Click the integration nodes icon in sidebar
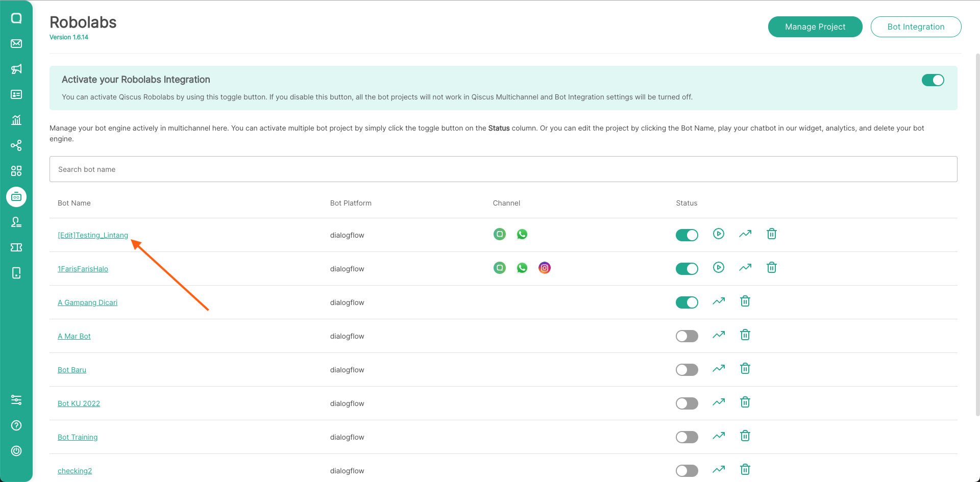 [x=16, y=145]
